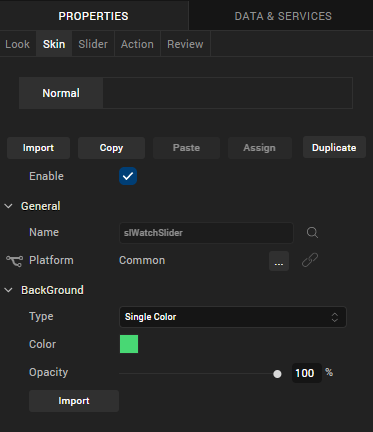
Task: Uncheck the Enable checkbox
Action: [128, 176]
